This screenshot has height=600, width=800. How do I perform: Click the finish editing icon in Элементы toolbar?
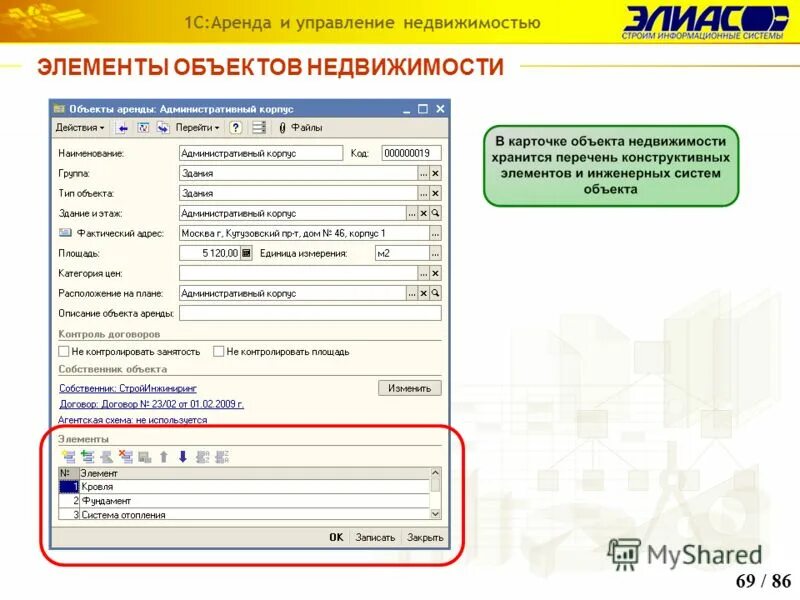145,457
